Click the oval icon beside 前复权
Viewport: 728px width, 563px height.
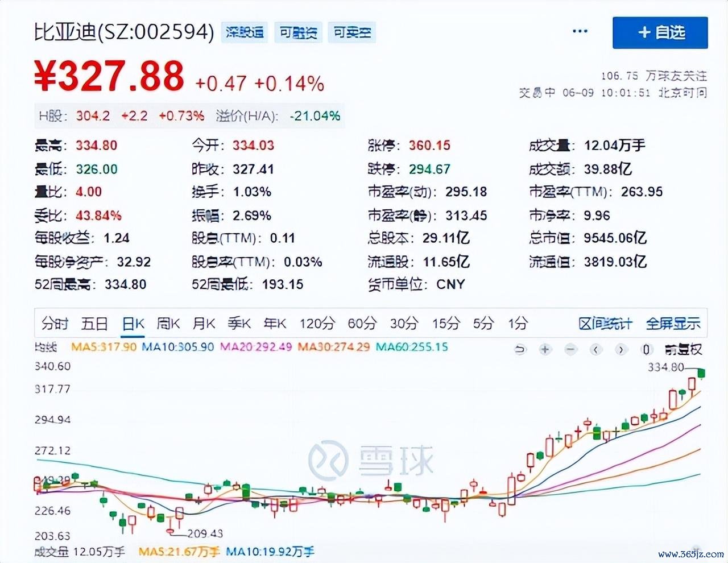pos(646,349)
